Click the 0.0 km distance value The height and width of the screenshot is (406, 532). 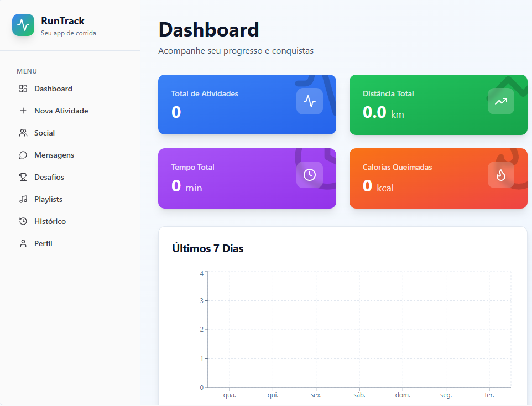tap(383, 112)
